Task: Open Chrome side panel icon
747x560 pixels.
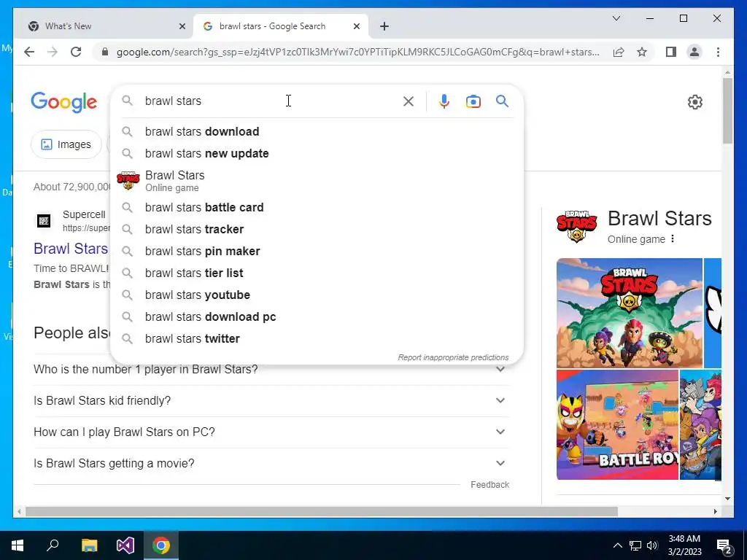Action: click(671, 52)
